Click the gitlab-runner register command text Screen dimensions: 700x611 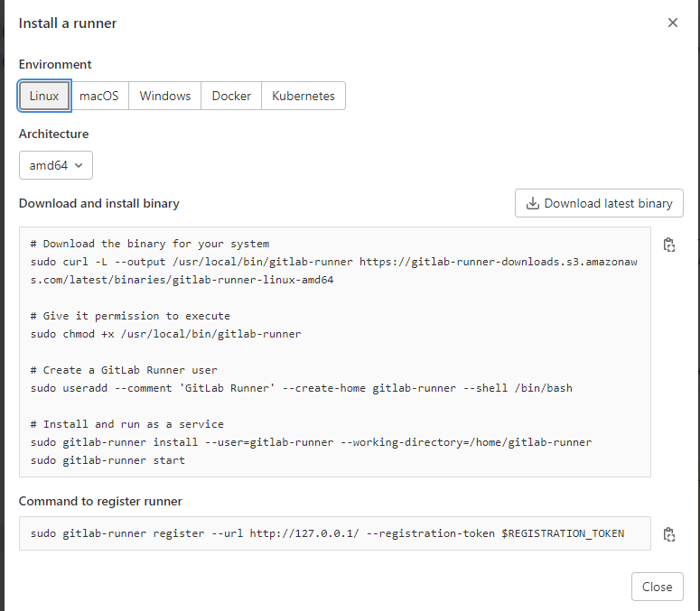click(x=327, y=534)
